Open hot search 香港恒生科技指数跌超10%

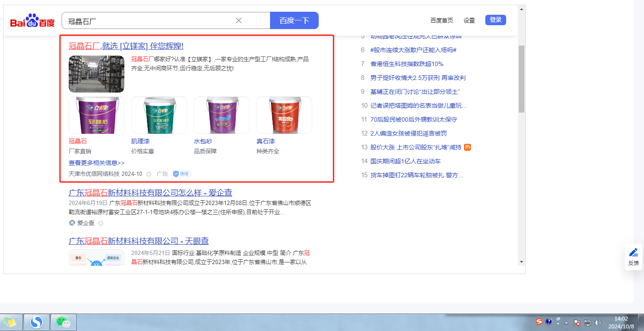[407, 64]
